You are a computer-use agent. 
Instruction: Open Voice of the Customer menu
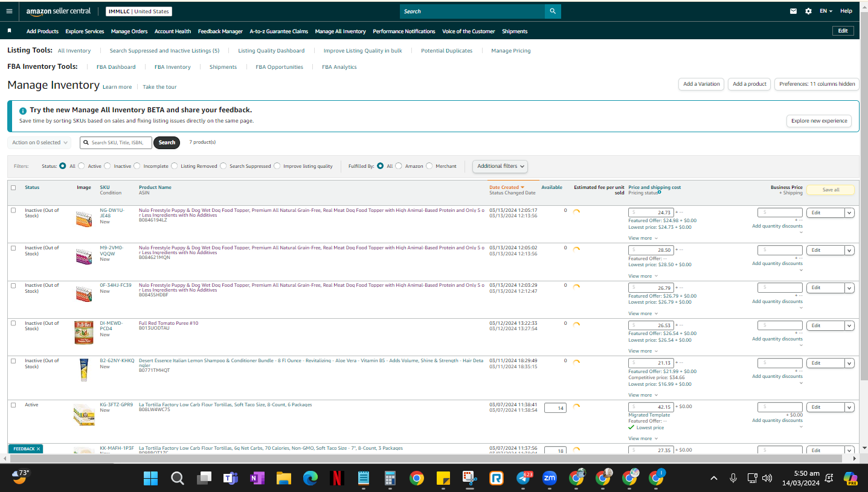[x=469, y=31]
